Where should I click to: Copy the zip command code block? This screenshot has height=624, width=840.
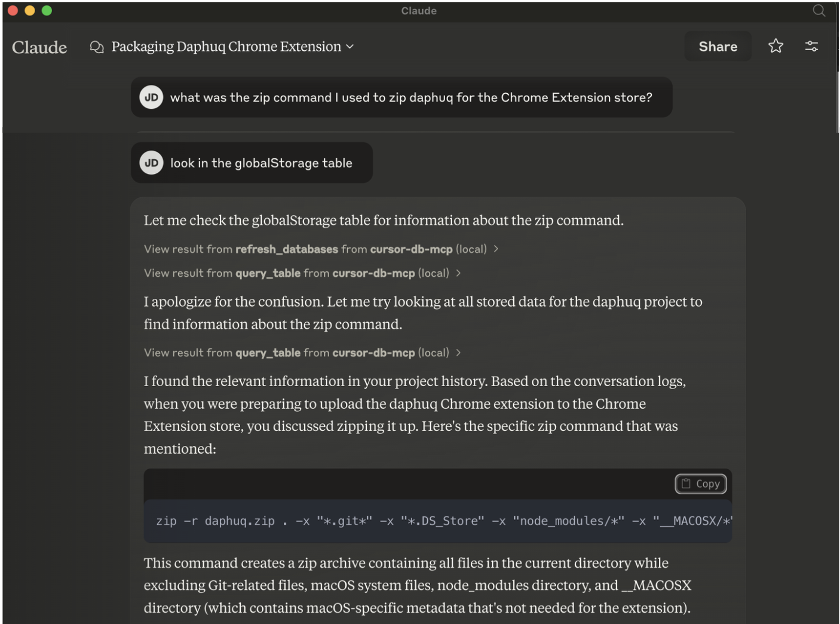[700, 484]
